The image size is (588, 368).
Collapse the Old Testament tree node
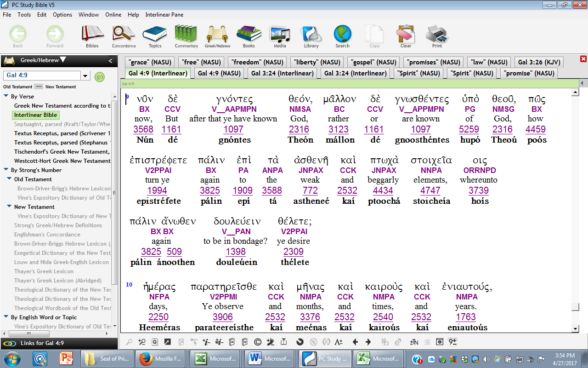[10, 179]
